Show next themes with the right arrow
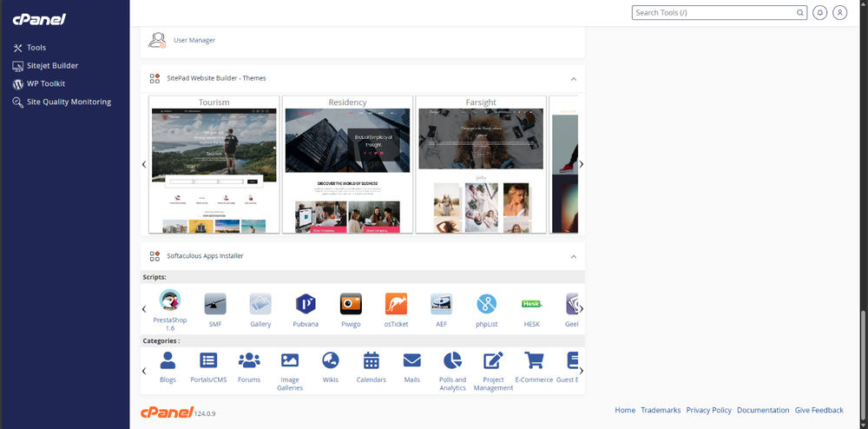The image size is (868, 429). point(582,164)
